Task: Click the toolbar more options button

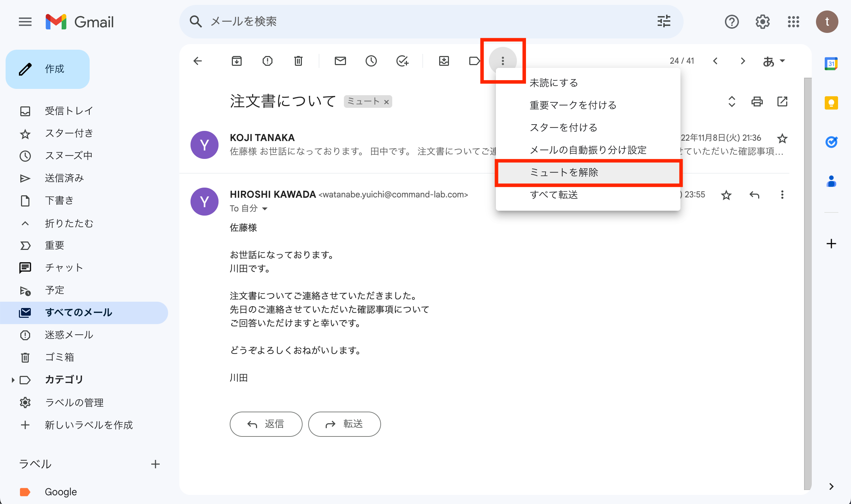Action: click(x=503, y=61)
